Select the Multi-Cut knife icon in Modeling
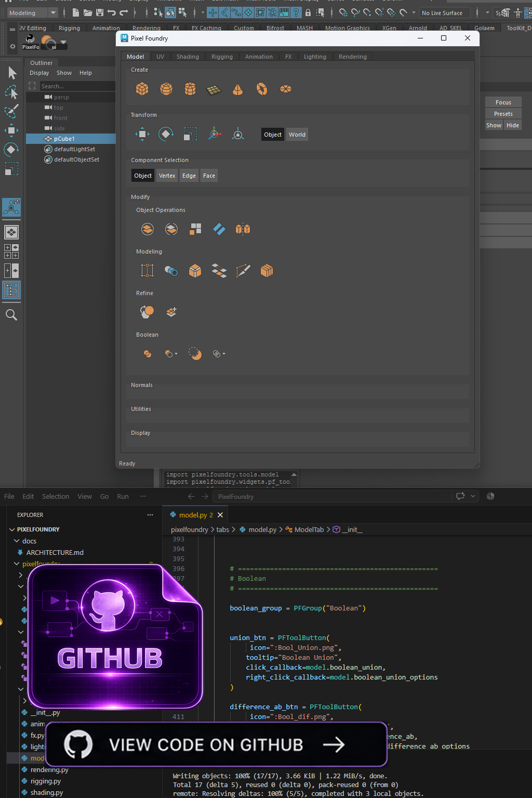Screen dimensions: 532x798 [243, 271]
